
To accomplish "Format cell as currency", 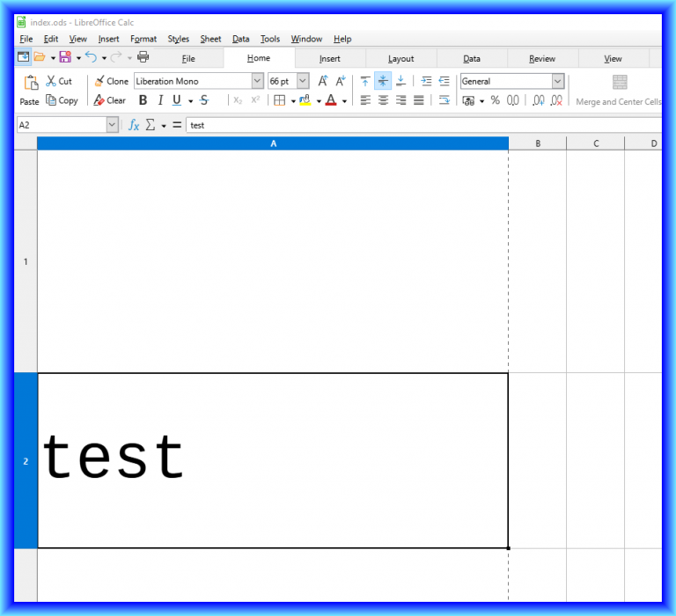I will click(x=468, y=100).
